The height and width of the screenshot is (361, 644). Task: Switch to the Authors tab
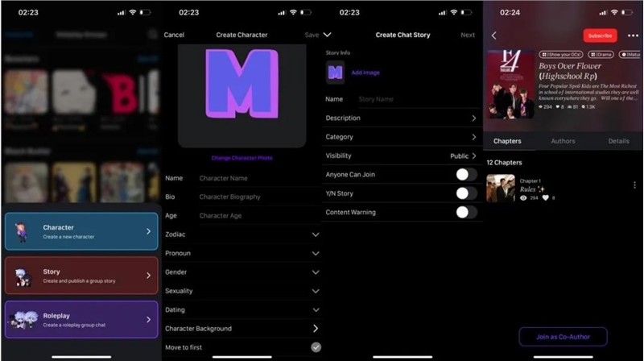[563, 141]
